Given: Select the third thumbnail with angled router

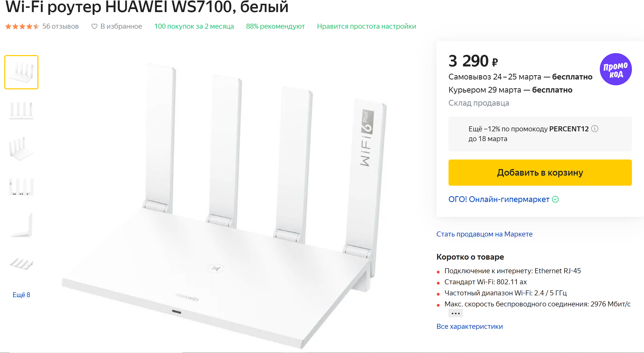Looking at the screenshot, I should tap(21, 149).
